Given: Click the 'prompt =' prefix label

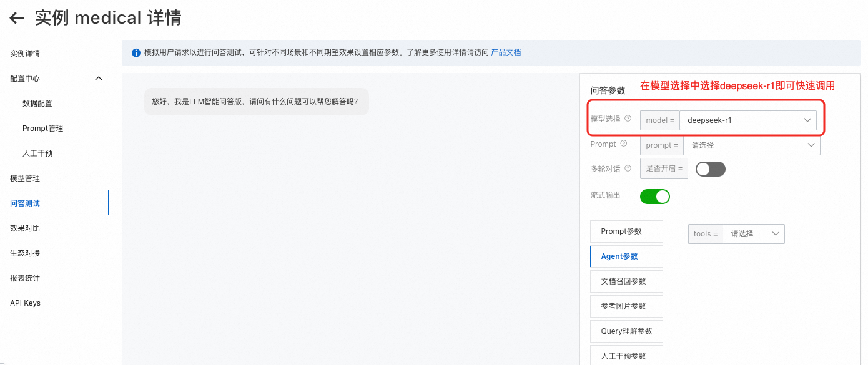Looking at the screenshot, I should coord(662,145).
